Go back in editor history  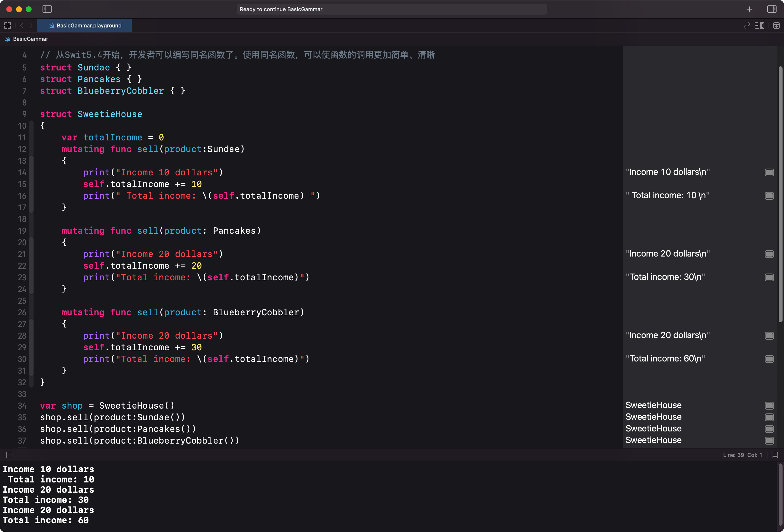point(22,25)
